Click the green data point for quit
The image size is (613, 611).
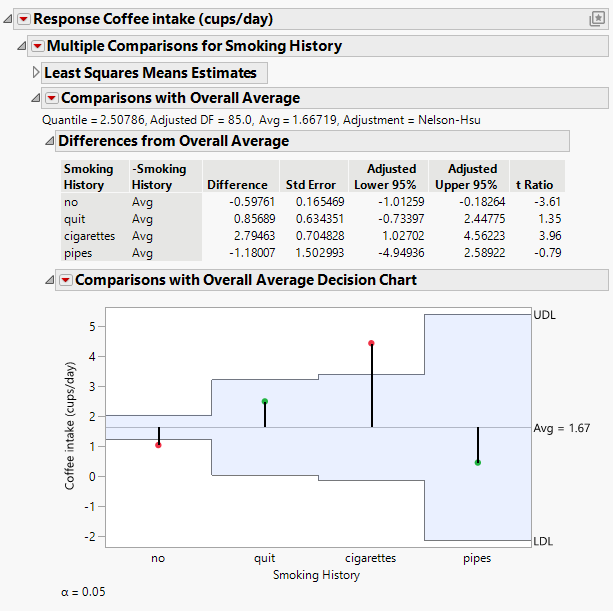[x=265, y=401]
